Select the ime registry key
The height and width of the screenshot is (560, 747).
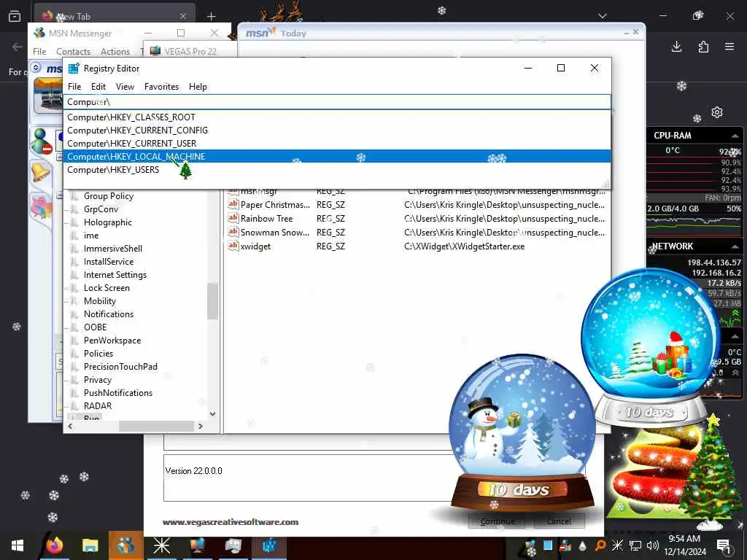point(91,236)
